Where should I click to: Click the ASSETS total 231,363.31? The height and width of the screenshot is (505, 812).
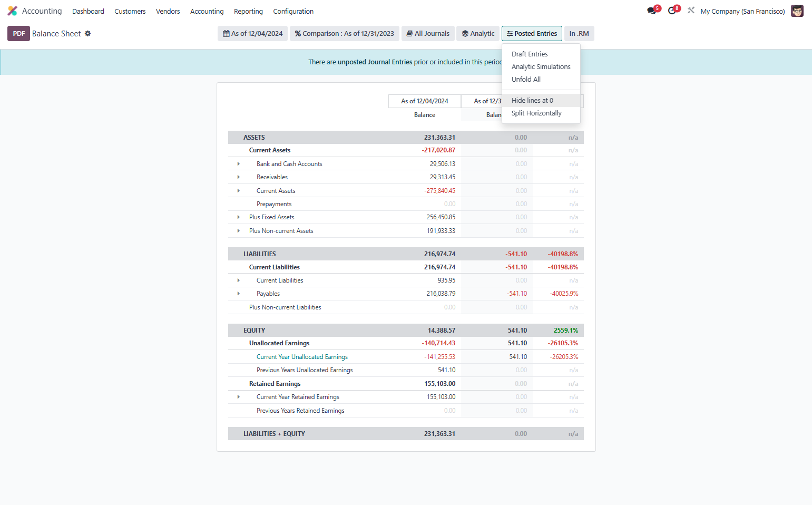(x=439, y=138)
